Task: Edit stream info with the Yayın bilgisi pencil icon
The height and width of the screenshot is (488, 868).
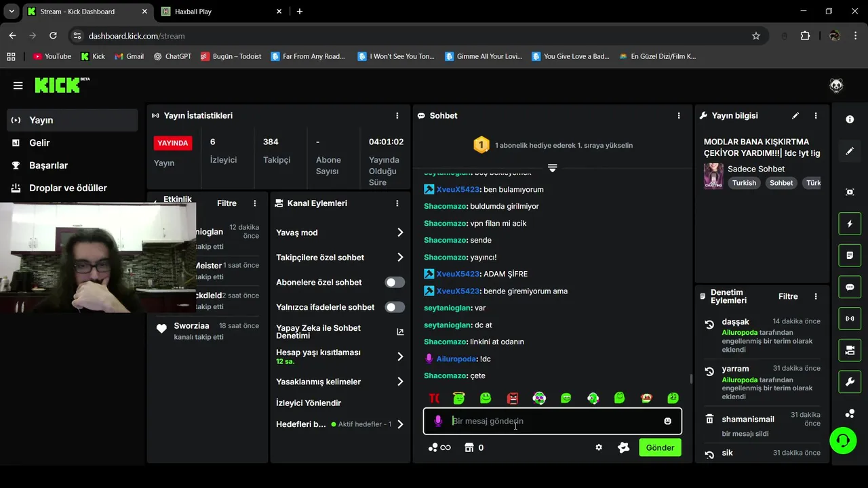Action: [x=795, y=116]
